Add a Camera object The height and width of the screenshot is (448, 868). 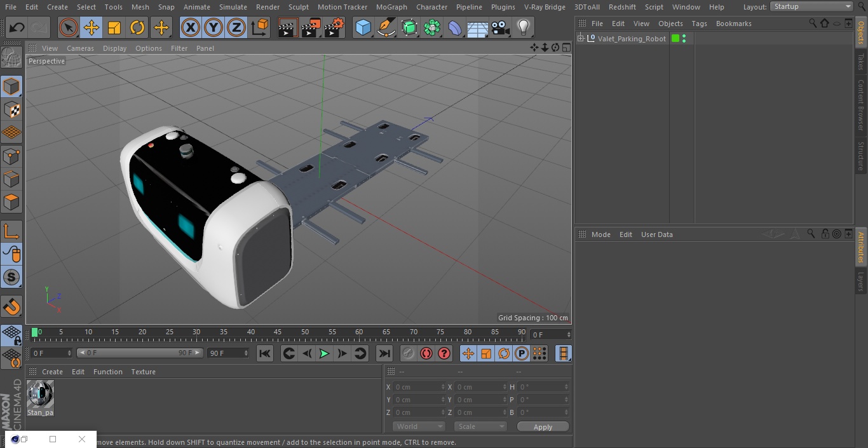[x=501, y=27]
